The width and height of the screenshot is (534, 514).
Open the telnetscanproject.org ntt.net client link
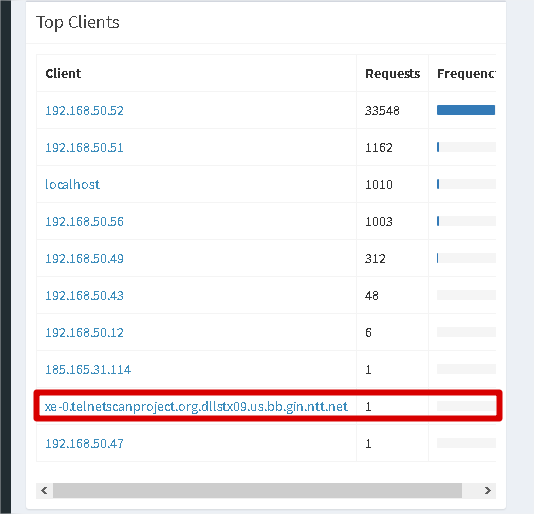coord(197,407)
